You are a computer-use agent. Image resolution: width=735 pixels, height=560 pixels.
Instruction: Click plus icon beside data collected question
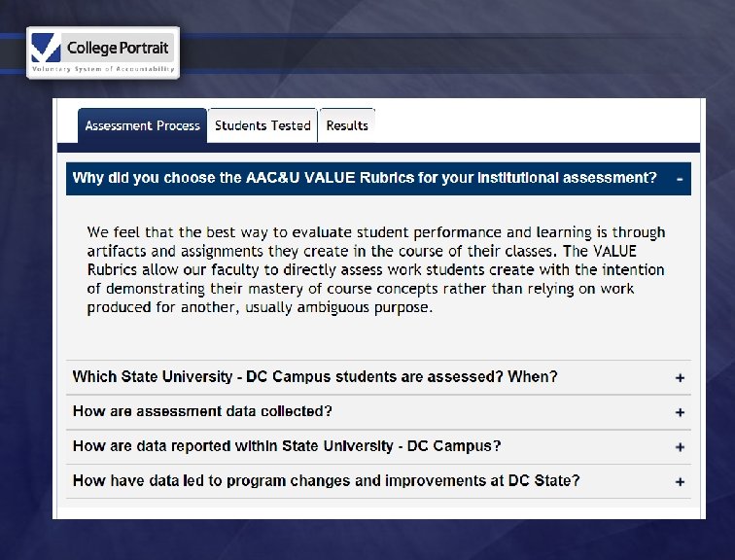(681, 412)
